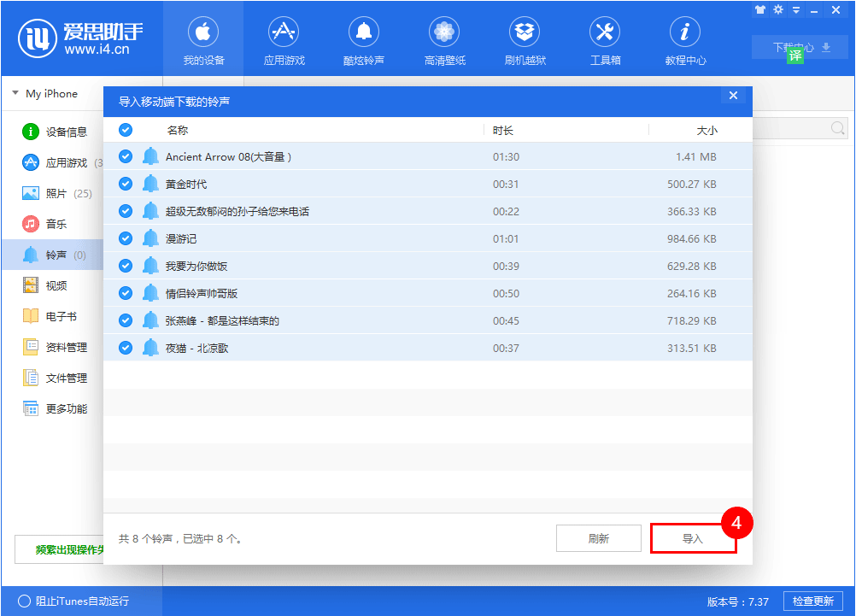This screenshot has height=616, width=856.
Task: Open the theme skin picker in title bar
Action: click(760, 9)
